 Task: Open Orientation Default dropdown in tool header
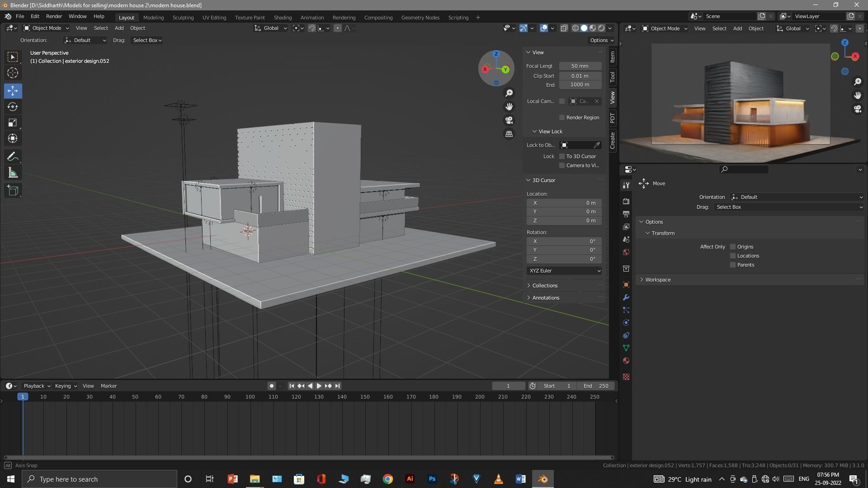(x=85, y=40)
